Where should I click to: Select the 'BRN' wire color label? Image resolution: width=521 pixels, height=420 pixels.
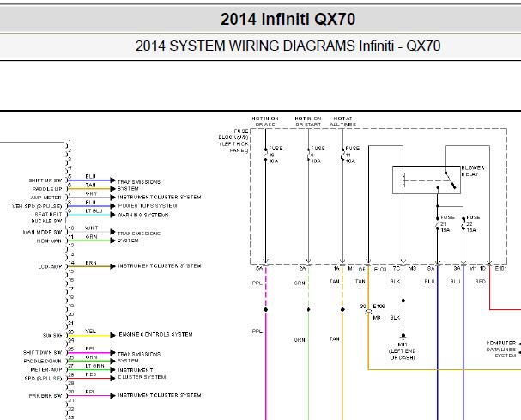tap(91, 263)
